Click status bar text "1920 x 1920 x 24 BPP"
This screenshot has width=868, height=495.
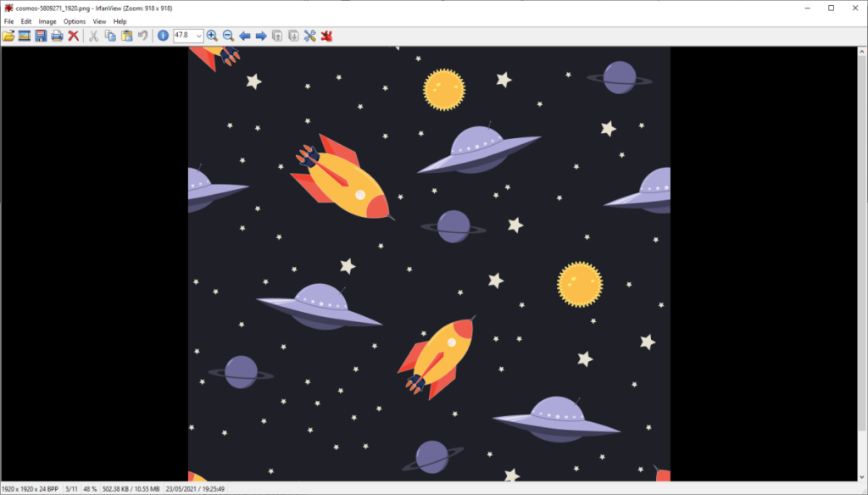30,489
